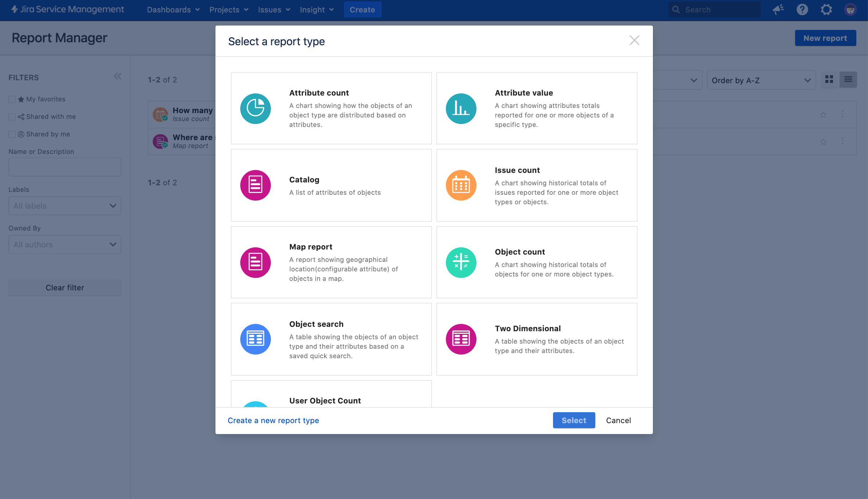The image size is (868, 499).
Task: Check the Shared with me filter
Action: pyautogui.click(x=12, y=117)
